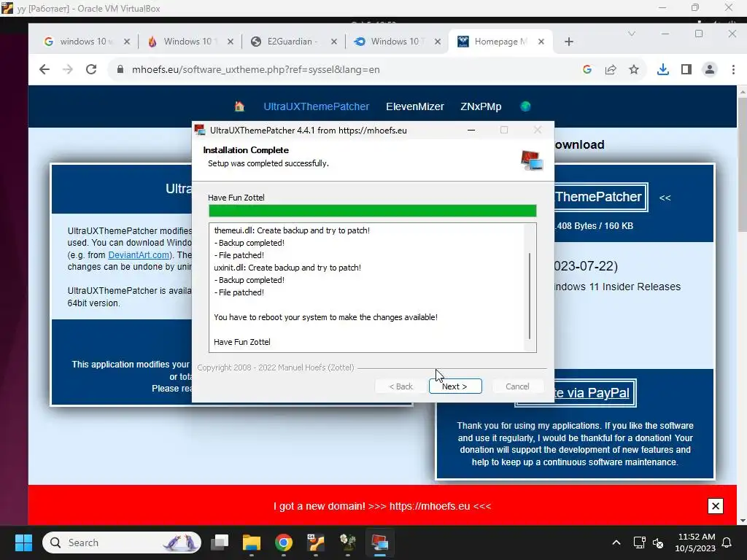This screenshot has width=747, height=560.
Task: Bookmark this page with the star icon
Action: (x=634, y=69)
